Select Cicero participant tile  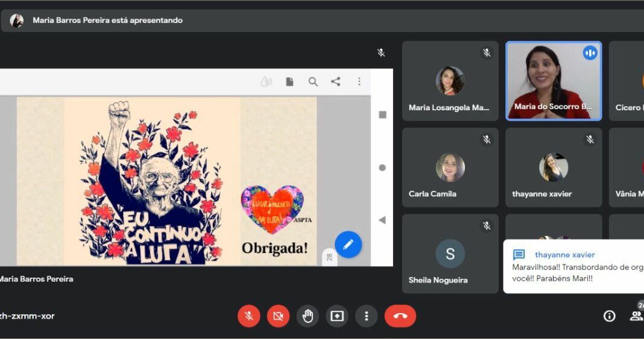(627, 81)
